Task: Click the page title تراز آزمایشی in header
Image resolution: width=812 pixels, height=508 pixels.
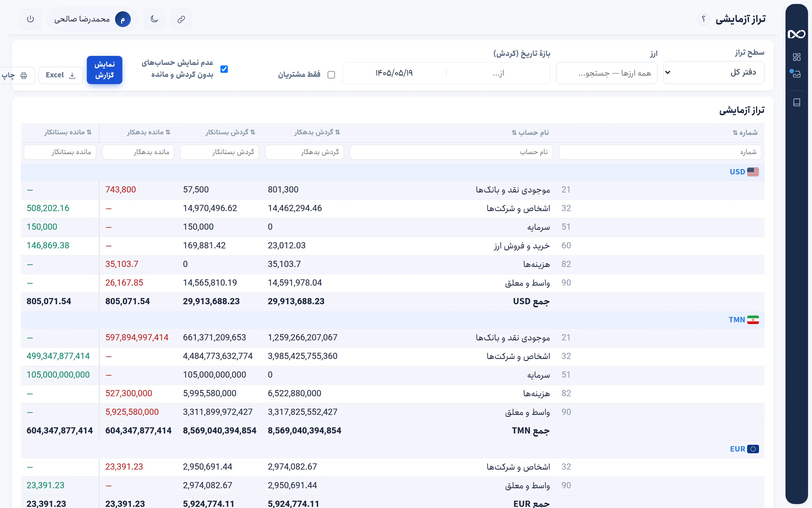Action: click(741, 19)
